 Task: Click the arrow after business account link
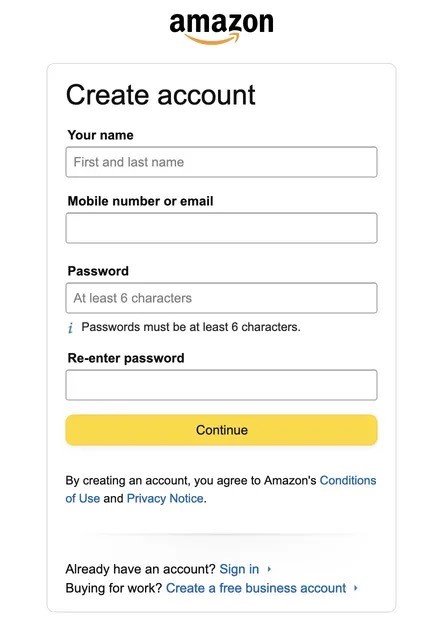[x=356, y=588]
